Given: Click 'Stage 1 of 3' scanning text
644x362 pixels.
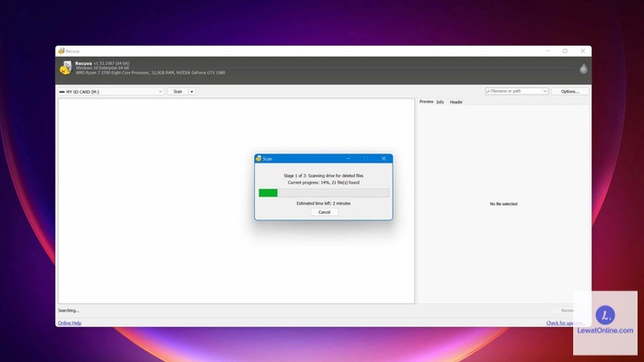Looking at the screenshot, I should click(324, 175).
